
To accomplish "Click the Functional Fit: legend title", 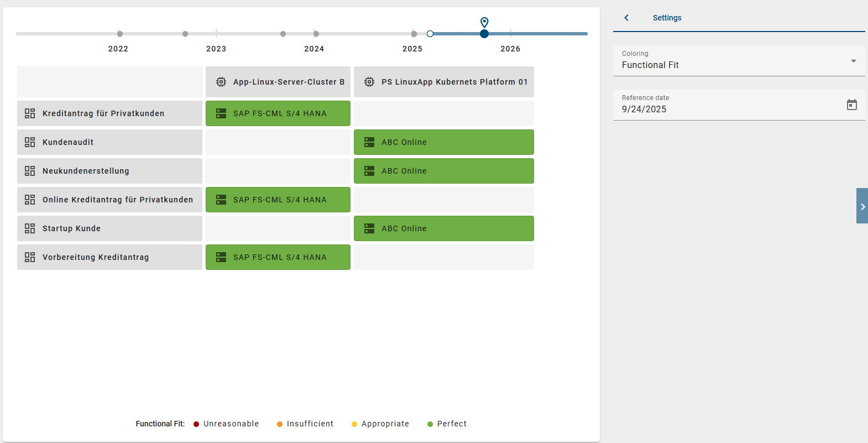I will coord(160,424).
